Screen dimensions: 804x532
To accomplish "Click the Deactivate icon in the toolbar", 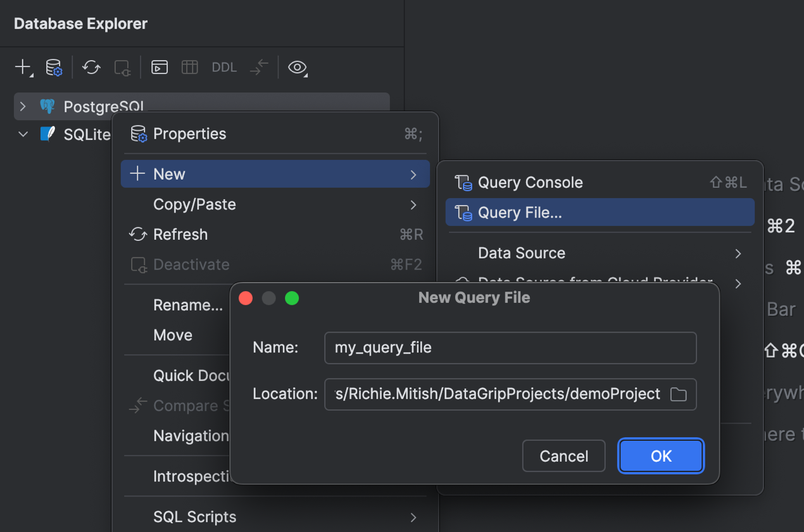I will [x=122, y=68].
